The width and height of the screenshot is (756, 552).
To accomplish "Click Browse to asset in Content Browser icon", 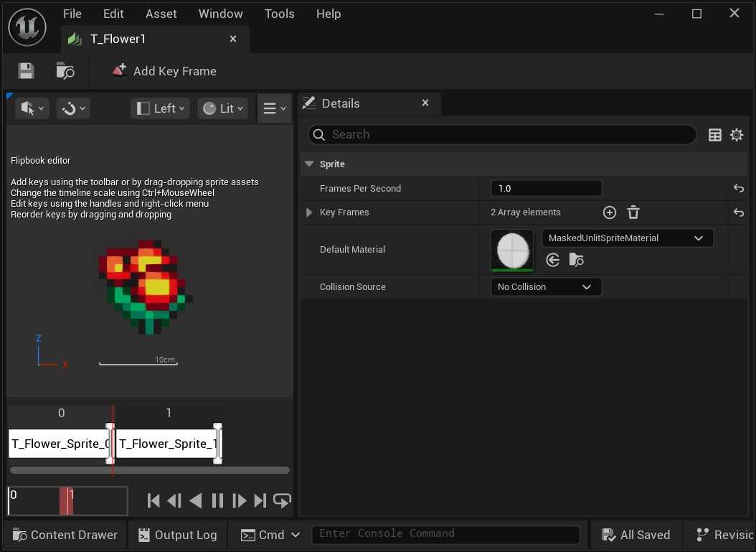I will click(x=65, y=70).
